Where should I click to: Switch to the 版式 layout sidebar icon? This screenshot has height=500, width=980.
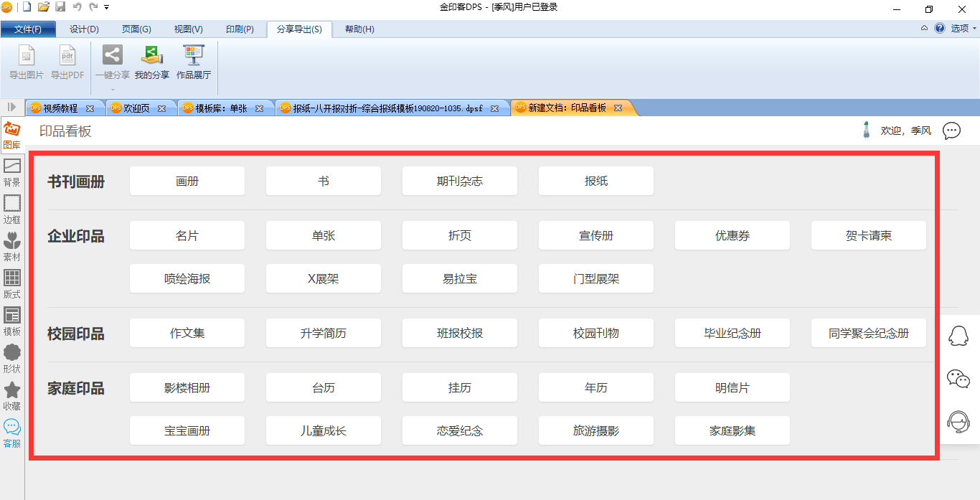[x=12, y=283]
